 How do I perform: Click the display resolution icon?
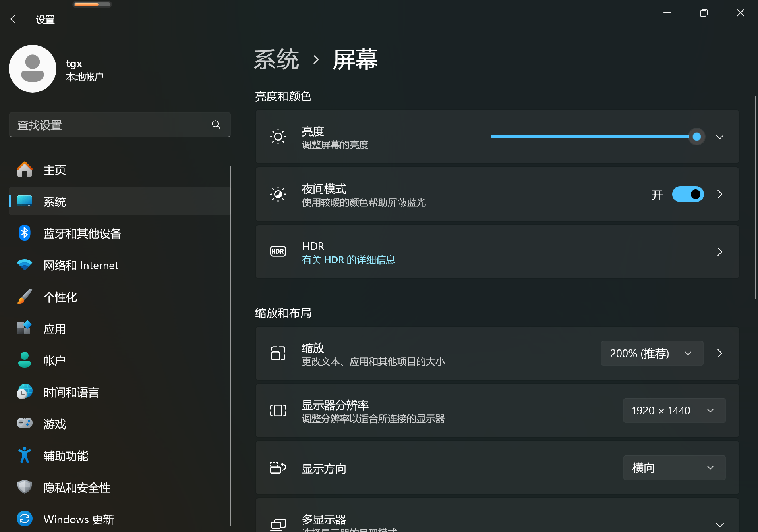pyautogui.click(x=278, y=411)
